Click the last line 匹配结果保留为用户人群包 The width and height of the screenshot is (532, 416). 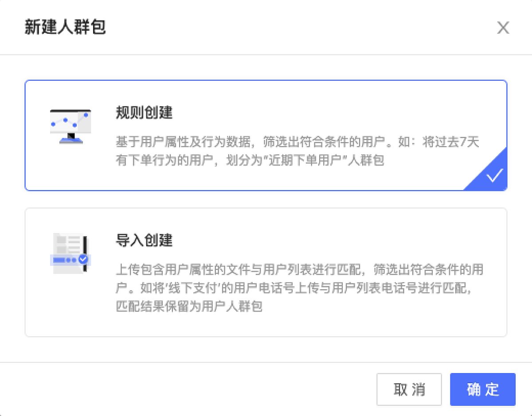pyautogui.click(x=189, y=306)
